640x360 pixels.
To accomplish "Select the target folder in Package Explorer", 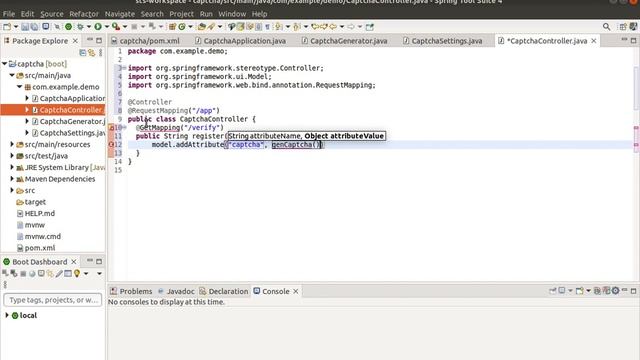I will tap(31, 202).
